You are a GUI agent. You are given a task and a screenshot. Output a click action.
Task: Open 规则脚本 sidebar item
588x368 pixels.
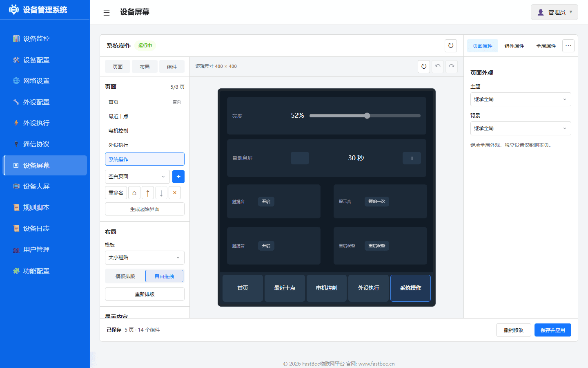coord(45,207)
